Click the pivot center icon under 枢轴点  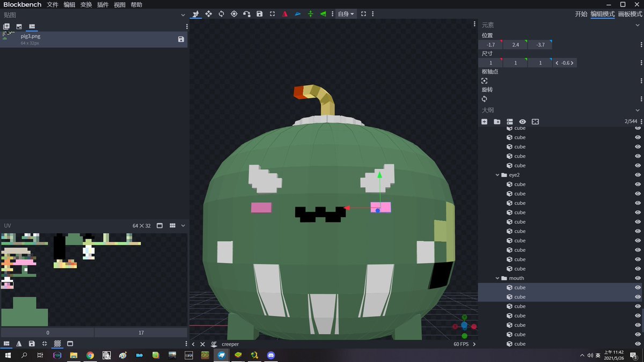[x=485, y=80]
